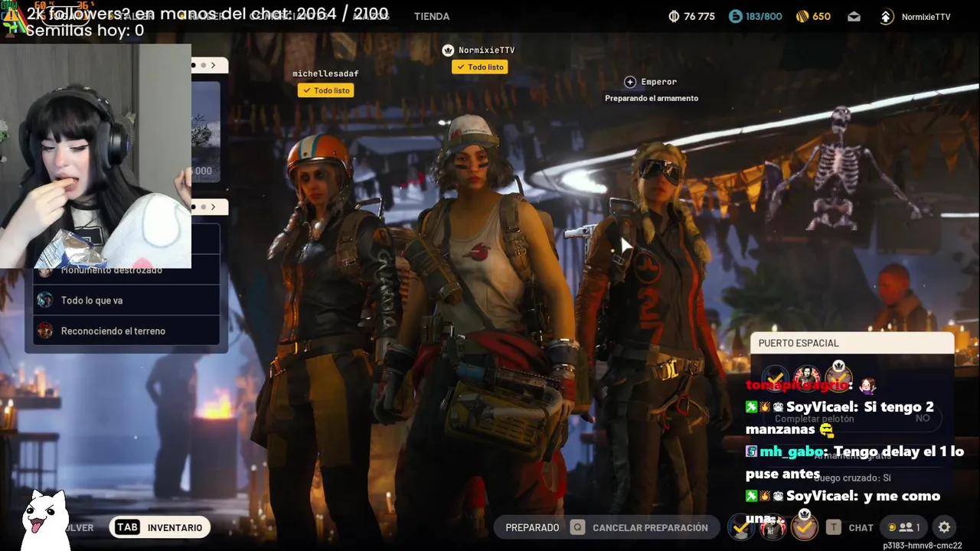The height and width of the screenshot is (551, 980).
Task: Toggle michellesadaf's Todo listo badge
Action: pyautogui.click(x=325, y=90)
